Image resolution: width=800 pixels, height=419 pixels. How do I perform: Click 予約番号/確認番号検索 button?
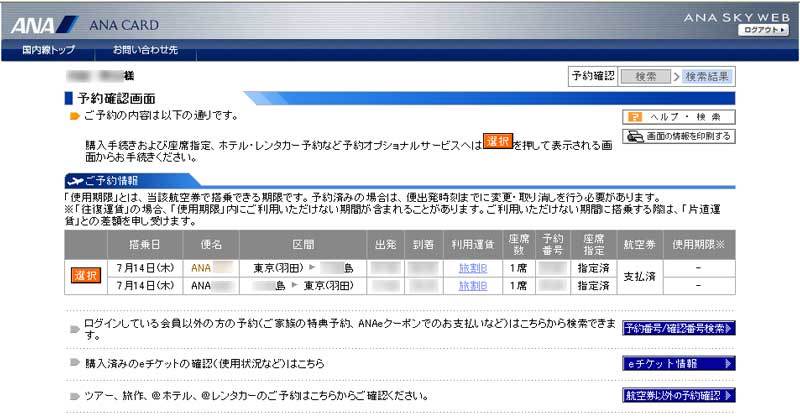(678, 328)
